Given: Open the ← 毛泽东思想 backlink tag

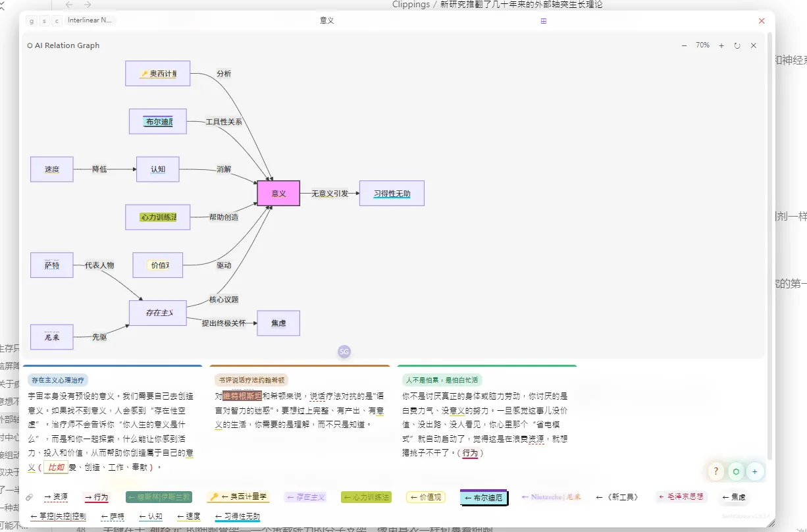Looking at the screenshot, I should [x=681, y=497].
